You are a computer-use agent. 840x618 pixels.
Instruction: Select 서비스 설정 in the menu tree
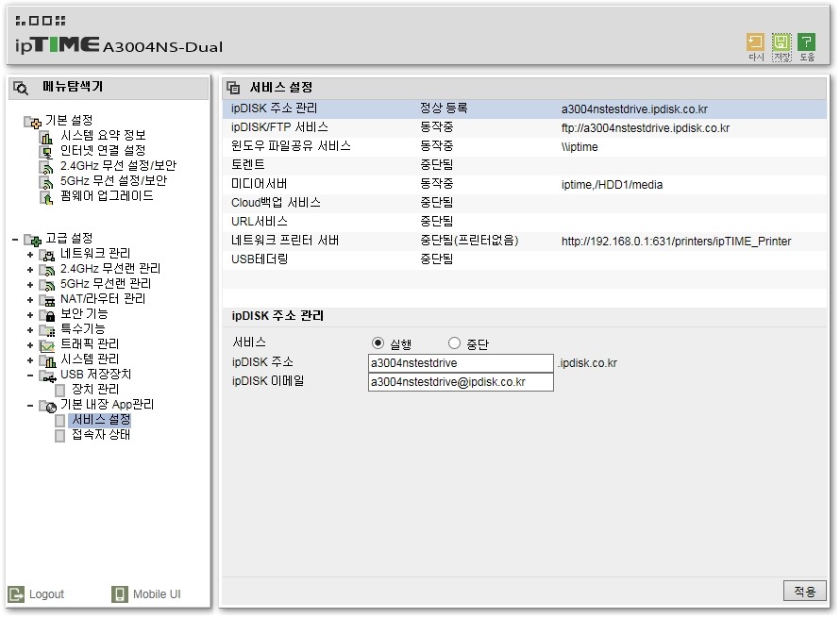101,420
